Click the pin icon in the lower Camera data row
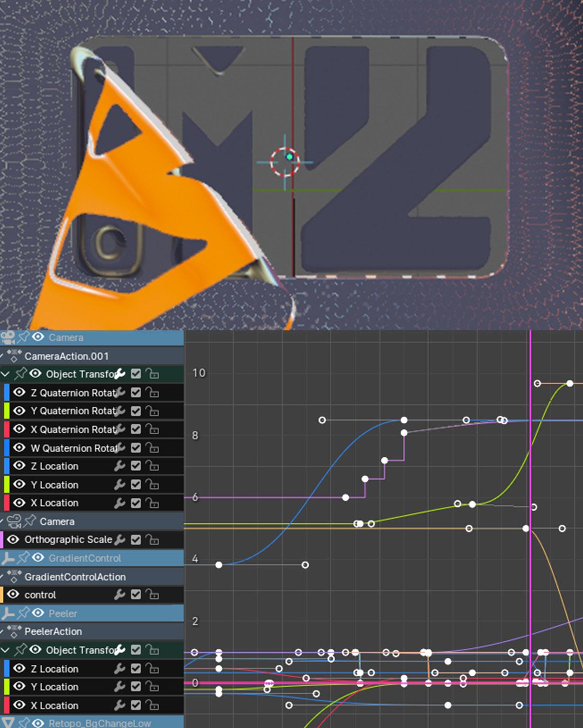The width and height of the screenshot is (583, 728). [30, 521]
